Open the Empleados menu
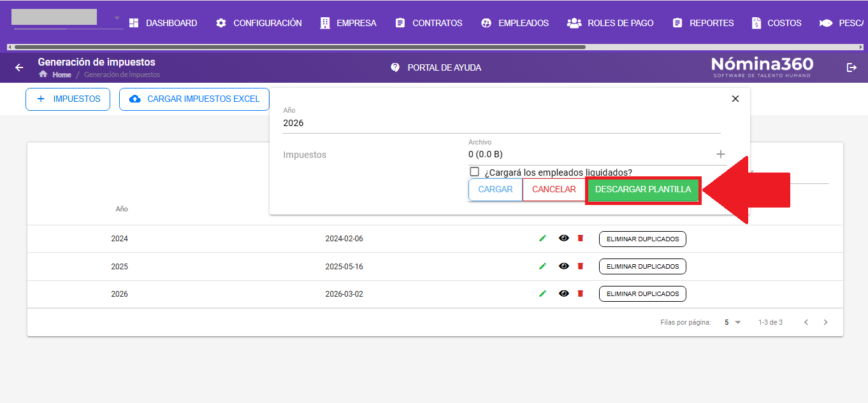This screenshot has height=403, width=868. [515, 23]
